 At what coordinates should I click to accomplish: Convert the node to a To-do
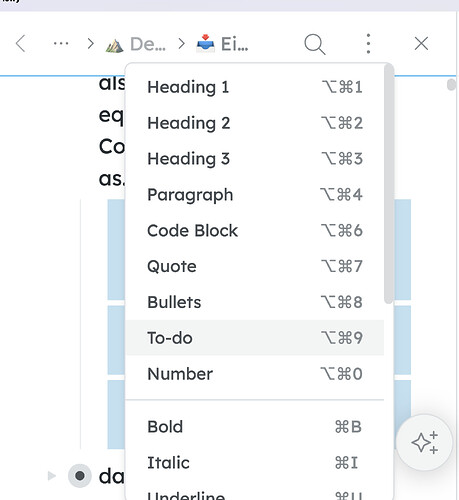pyautogui.click(x=255, y=338)
